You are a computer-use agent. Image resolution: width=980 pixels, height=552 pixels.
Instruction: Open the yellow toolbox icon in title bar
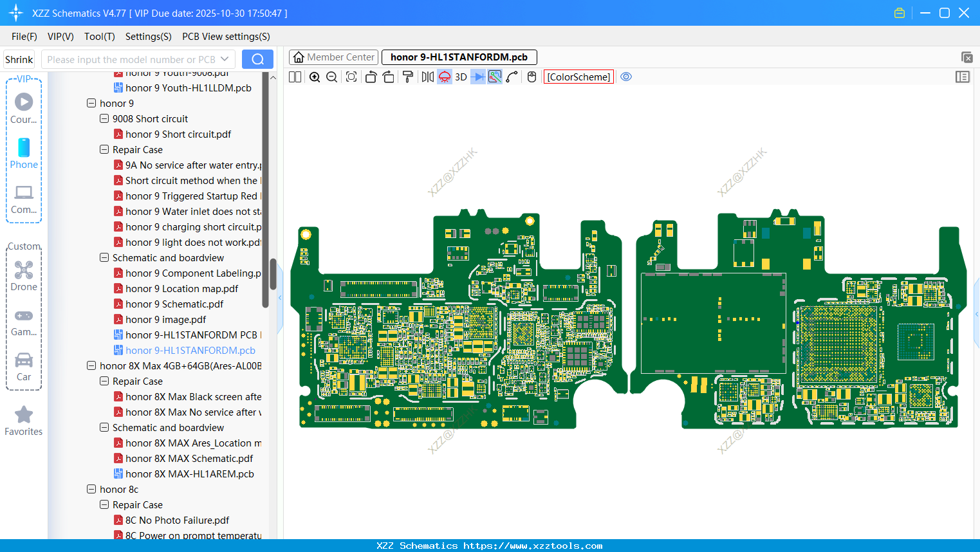(x=900, y=13)
